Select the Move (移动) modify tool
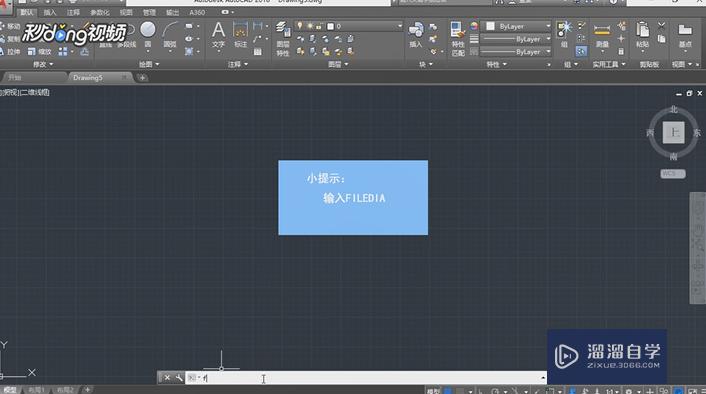The image size is (706, 394). [10, 26]
